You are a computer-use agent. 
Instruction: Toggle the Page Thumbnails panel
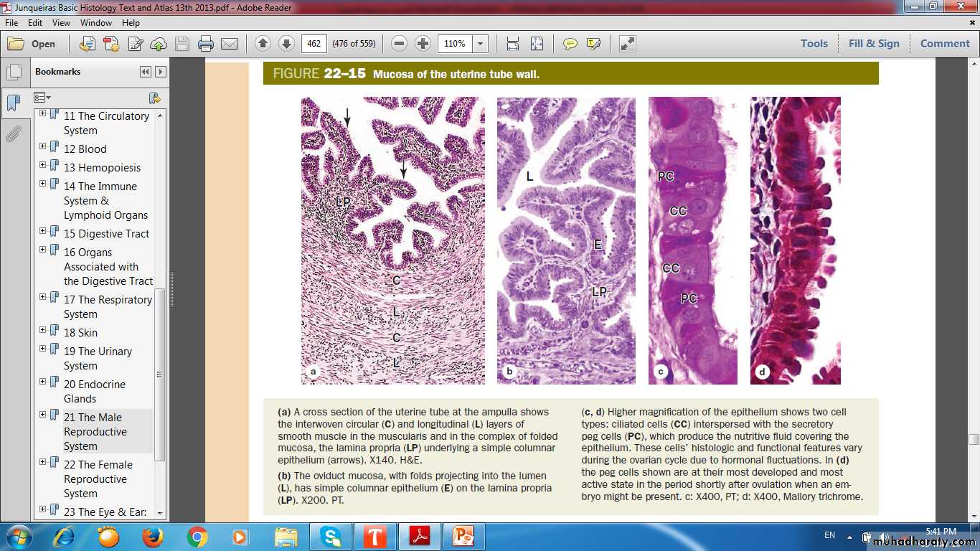coord(13,72)
